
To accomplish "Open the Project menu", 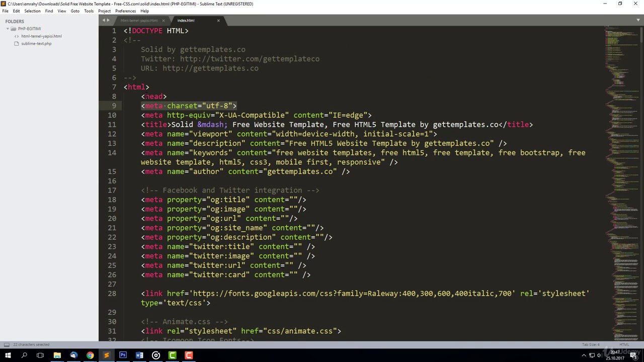I will [x=104, y=11].
